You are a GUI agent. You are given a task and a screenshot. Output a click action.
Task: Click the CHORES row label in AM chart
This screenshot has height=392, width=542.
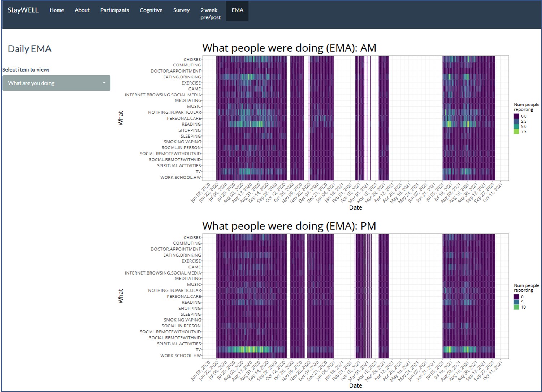192,59
